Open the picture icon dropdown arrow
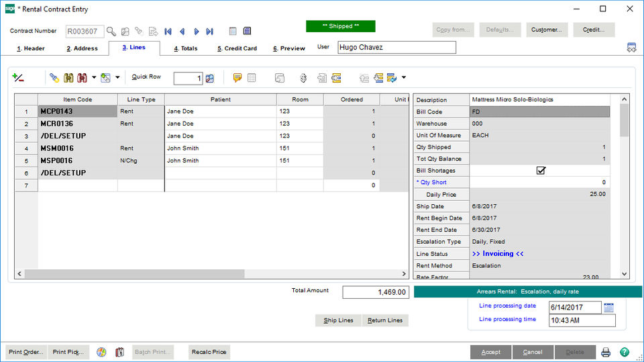The image size is (644, 362). [117, 77]
